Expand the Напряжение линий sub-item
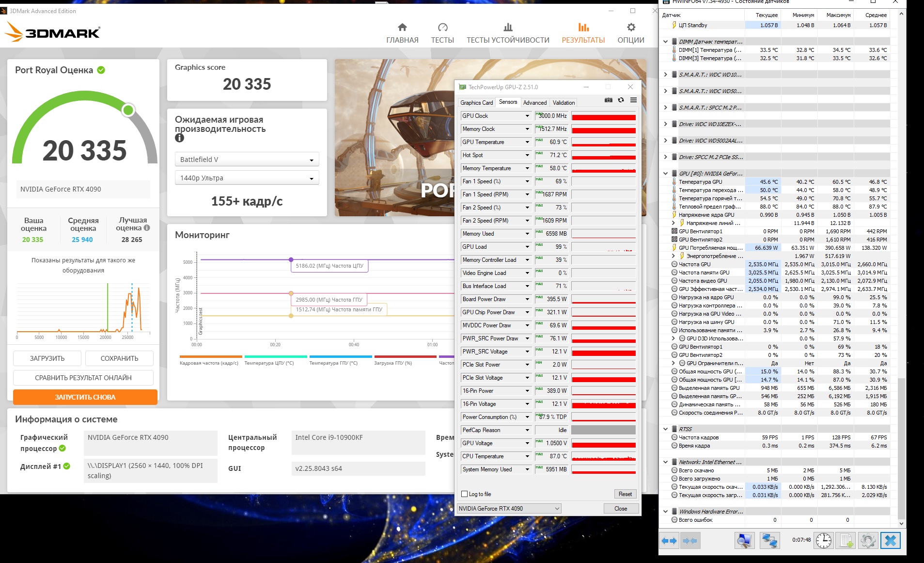924x563 pixels. (x=673, y=223)
